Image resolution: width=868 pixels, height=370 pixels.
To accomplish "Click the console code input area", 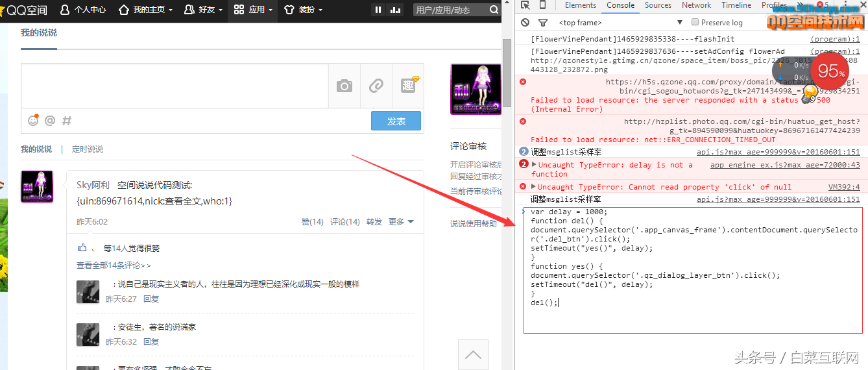I will click(693, 271).
